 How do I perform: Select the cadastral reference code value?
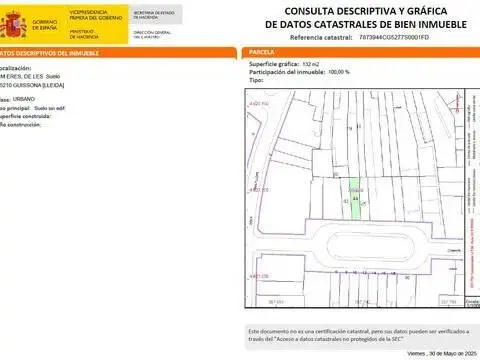coord(394,37)
